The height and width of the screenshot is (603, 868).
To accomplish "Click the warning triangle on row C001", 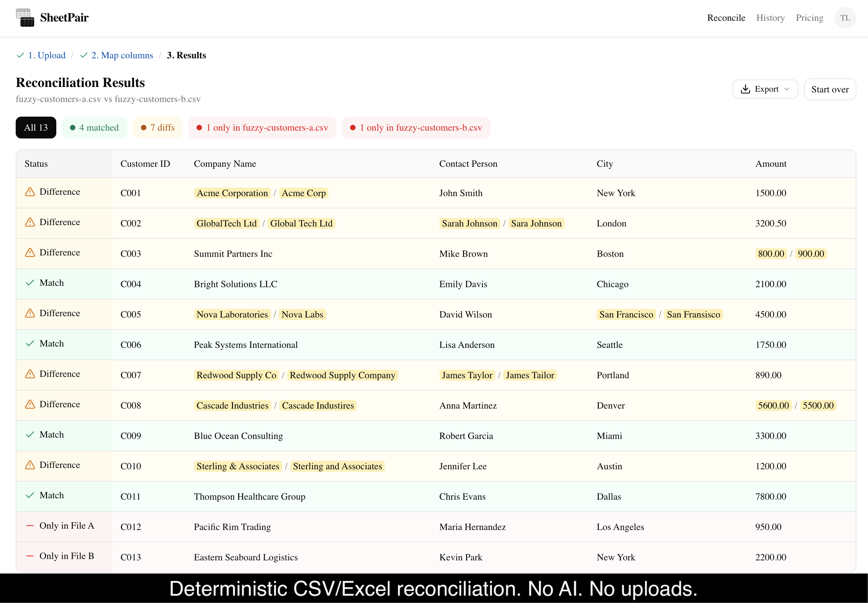I will (x=30, y=192).
